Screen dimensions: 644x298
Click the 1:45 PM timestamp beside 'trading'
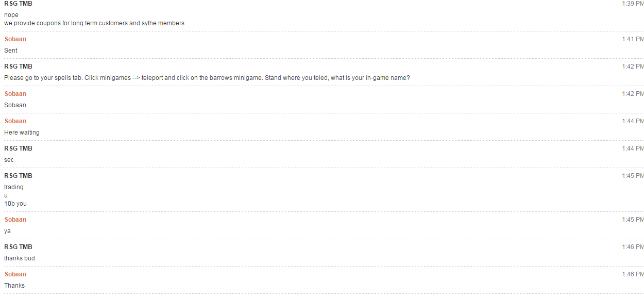point(633,176)
